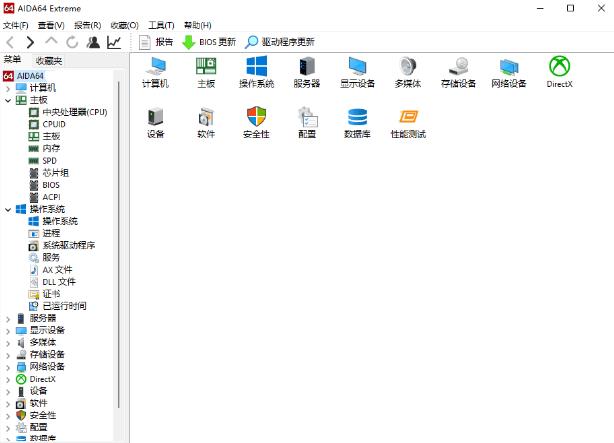Screen dimensions: 614x443
Task: Open the 安全性 shield icon in main pane
Action: [x=256, y=123]
